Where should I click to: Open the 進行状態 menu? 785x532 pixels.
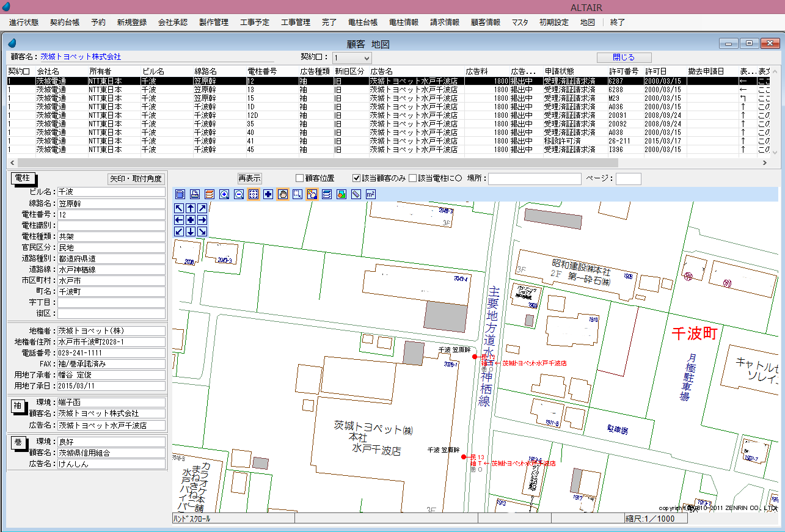(24, 22)
